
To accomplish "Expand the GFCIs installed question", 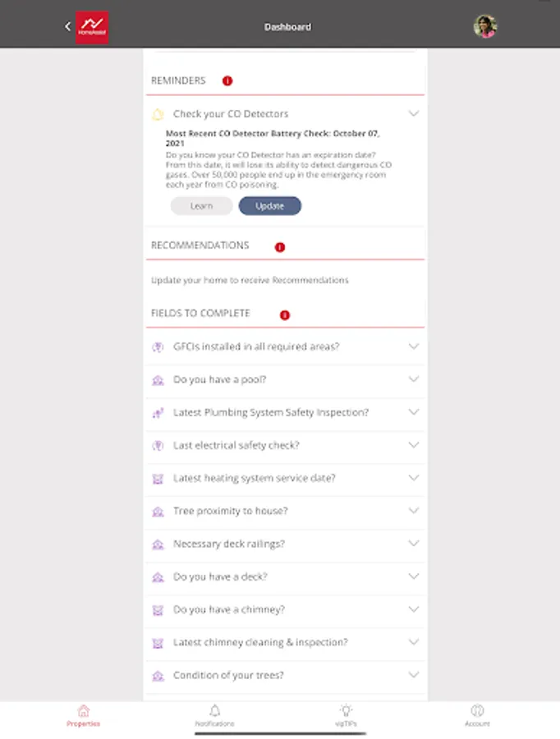I will point(413,347).
